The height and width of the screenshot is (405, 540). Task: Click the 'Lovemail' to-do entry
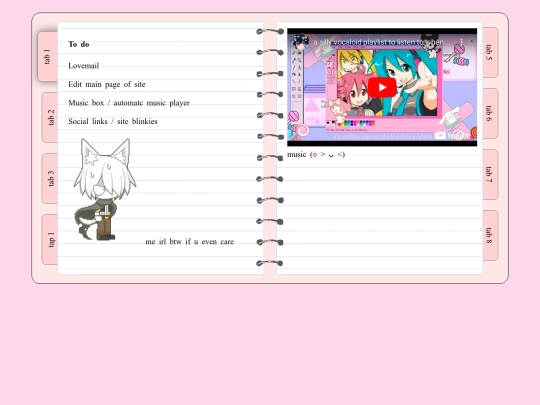click(84, 66)
